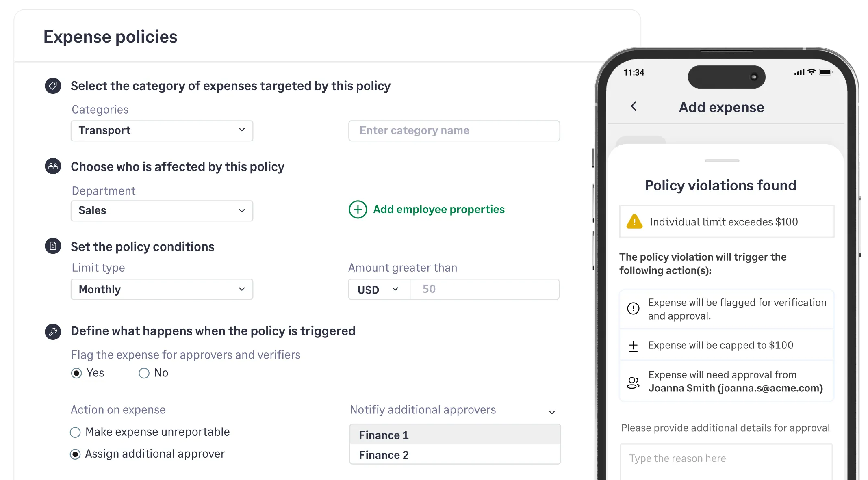This screenshot has height=480, width=868.
Task: Click the document icon beside 'Set the policy conditions'
Action: point(52,246)
